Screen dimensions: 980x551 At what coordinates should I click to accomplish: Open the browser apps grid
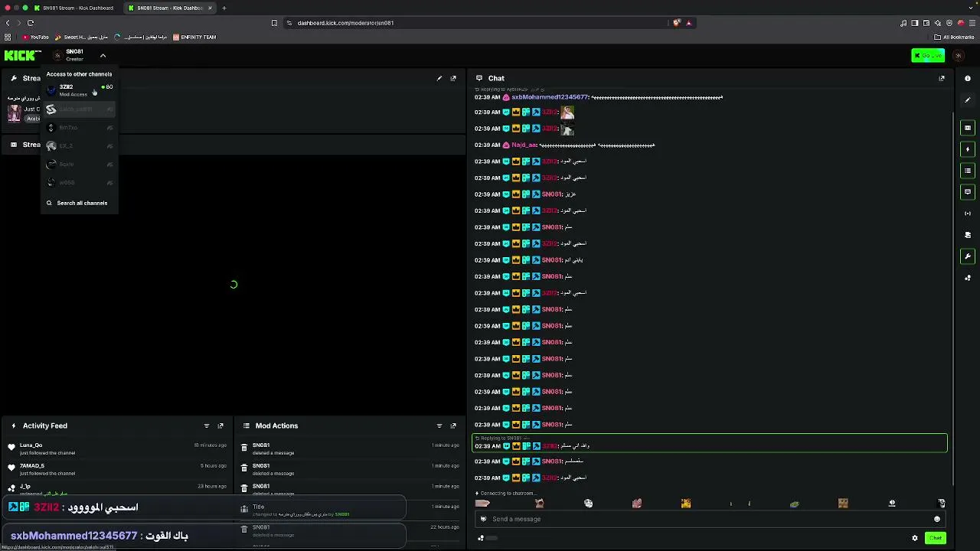(x=8, y=37)
